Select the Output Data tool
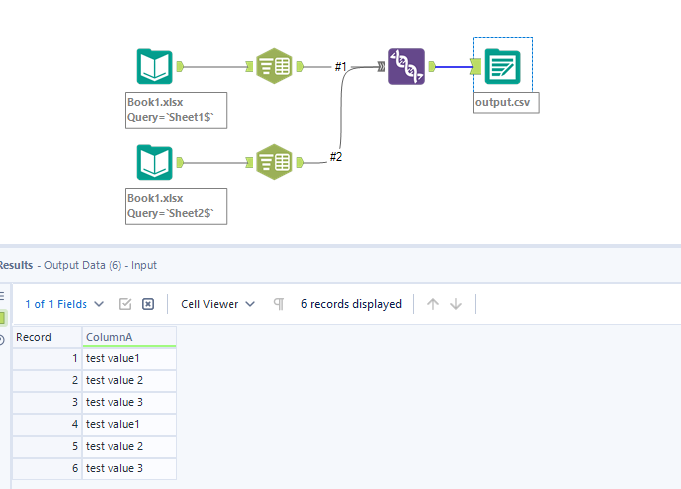681x489 pixels. 502,66
